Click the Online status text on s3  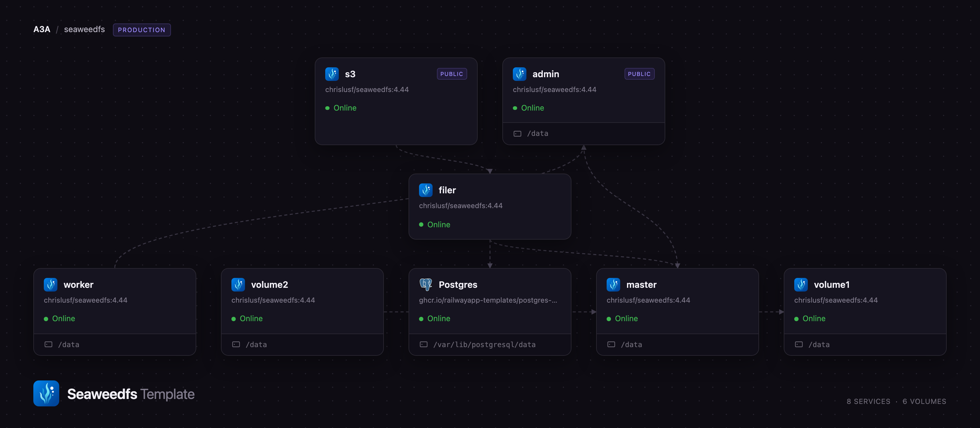click(x=345, y=108)
